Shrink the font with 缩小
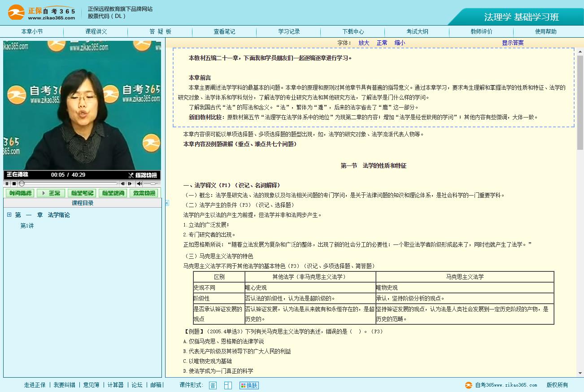Viewport: 584px width, 392px height. point(400,43)
